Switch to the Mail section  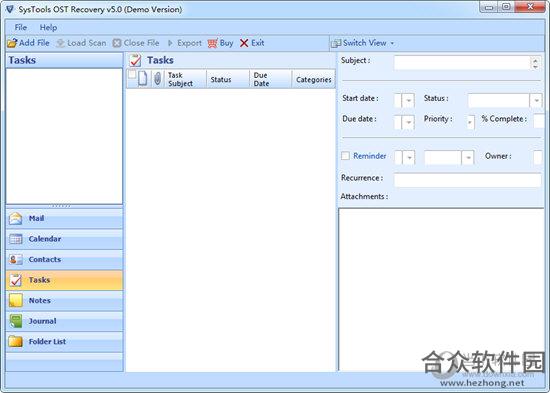pos(64,218)
